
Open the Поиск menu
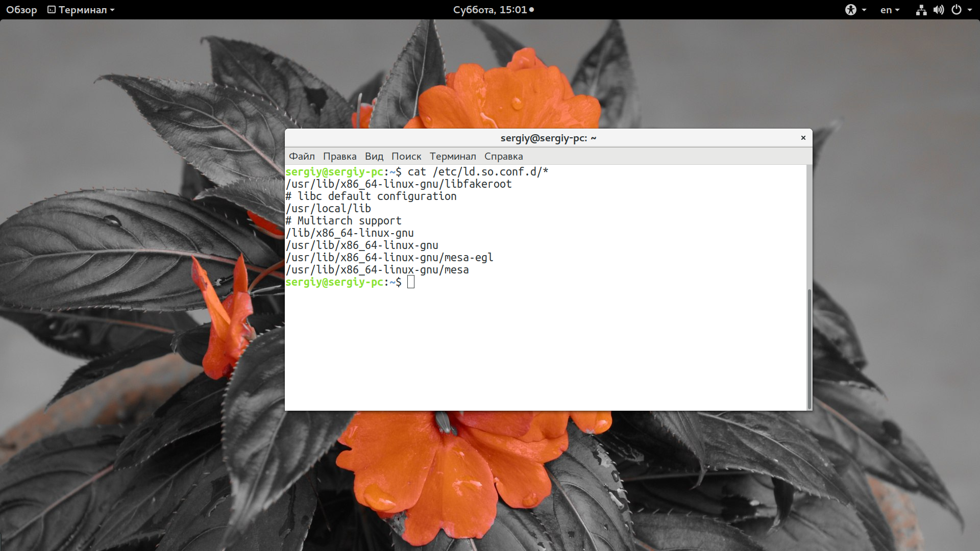406,156
